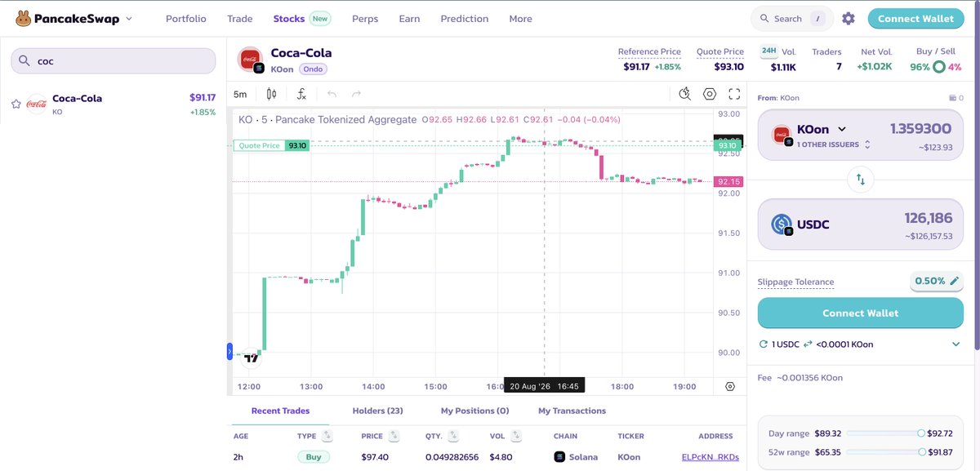
Task: Open chart settings hexagon icon
Action: 710,94
